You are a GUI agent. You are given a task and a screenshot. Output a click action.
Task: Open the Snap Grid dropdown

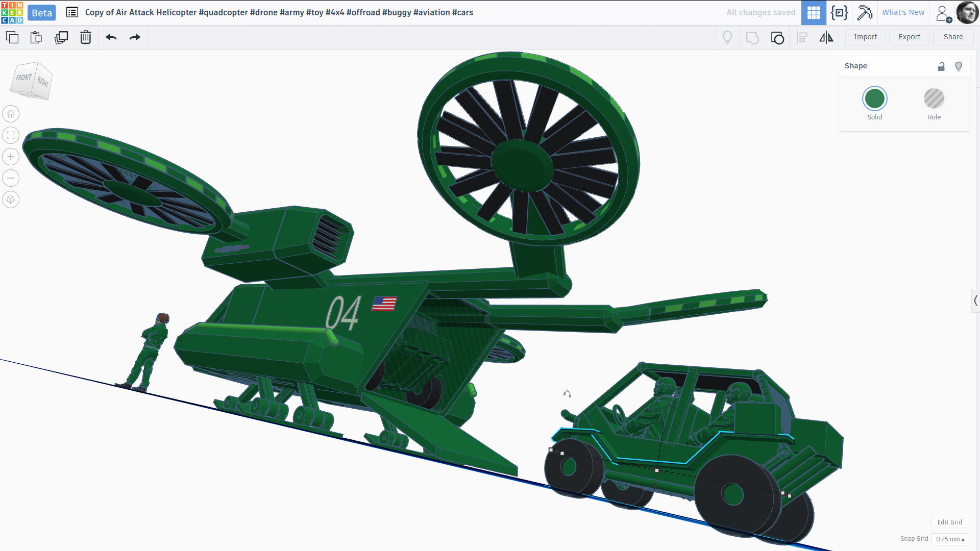tap(950, 539)
